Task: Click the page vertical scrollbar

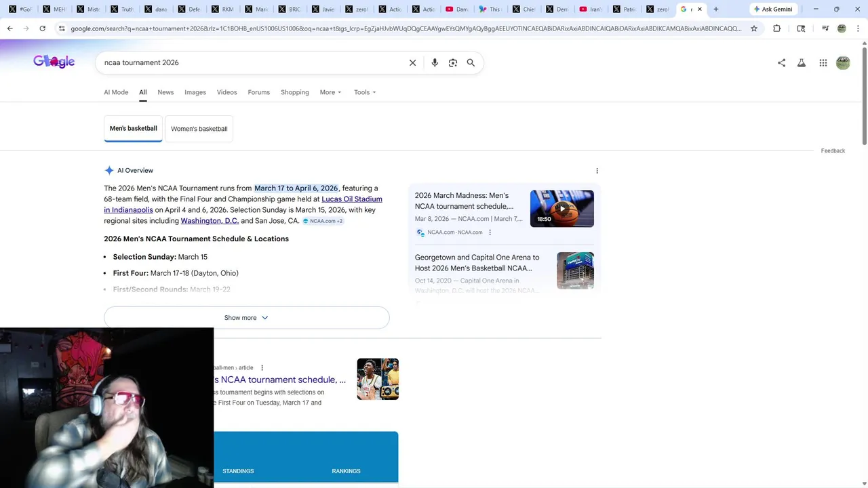Action: [x=864, y=95]
